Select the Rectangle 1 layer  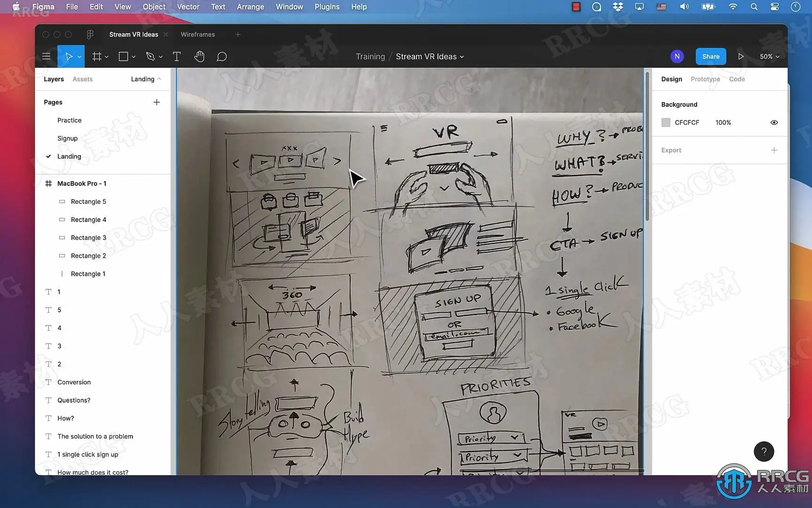pyautogui.click(x=88, y=274)
